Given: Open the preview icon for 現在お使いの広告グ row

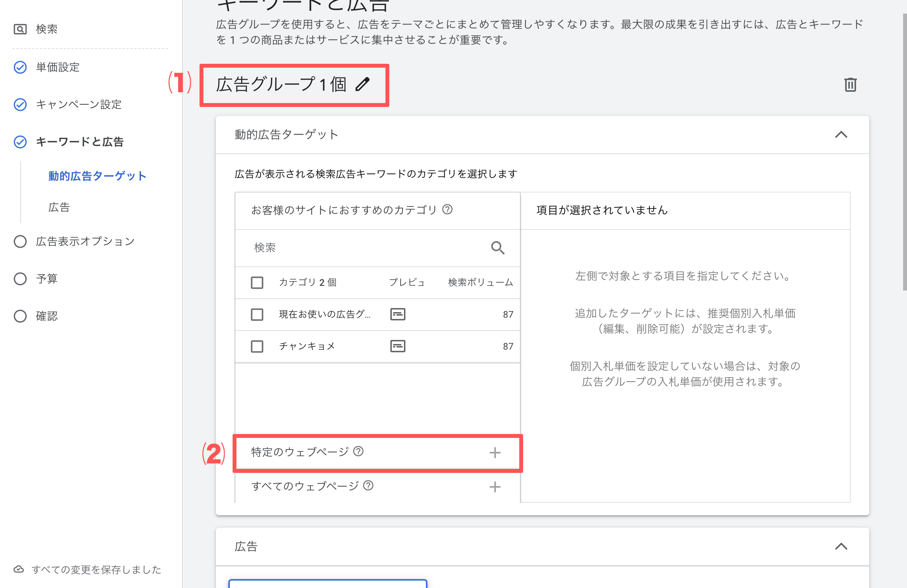Looking at the screenshot, I should tap(398, 314).
